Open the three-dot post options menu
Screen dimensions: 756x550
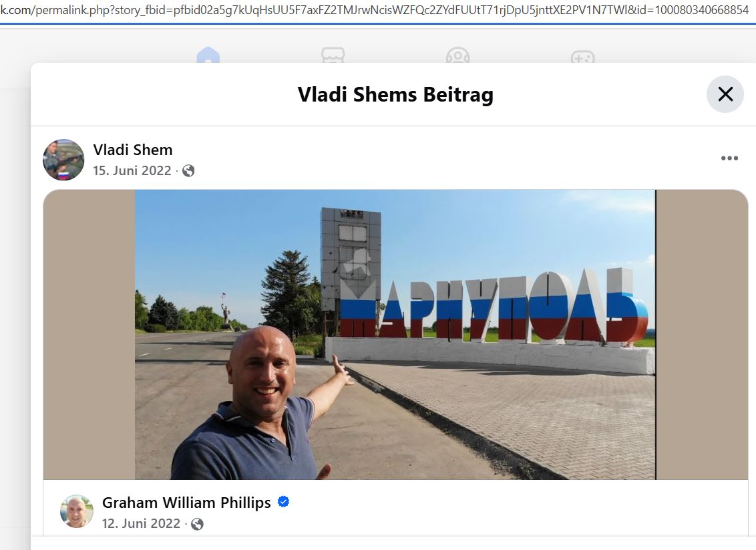pyautogui.click(x=729, y=158)
